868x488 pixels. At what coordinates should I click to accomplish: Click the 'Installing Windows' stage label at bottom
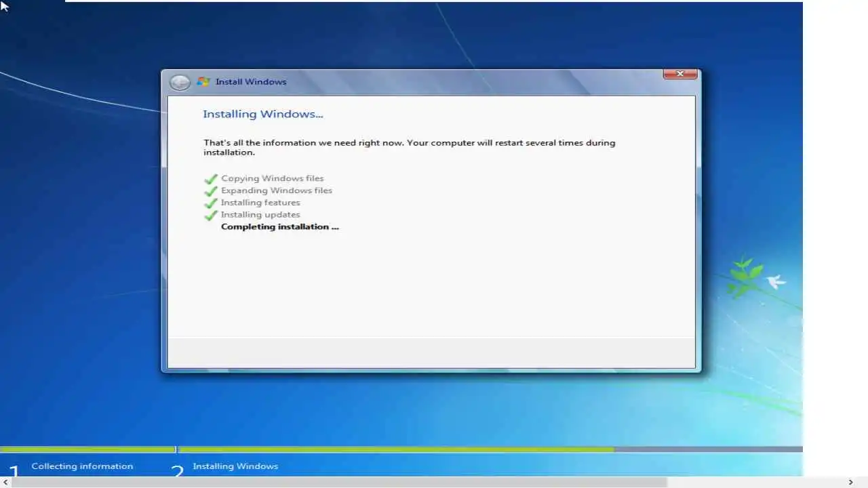pos(235,466)
